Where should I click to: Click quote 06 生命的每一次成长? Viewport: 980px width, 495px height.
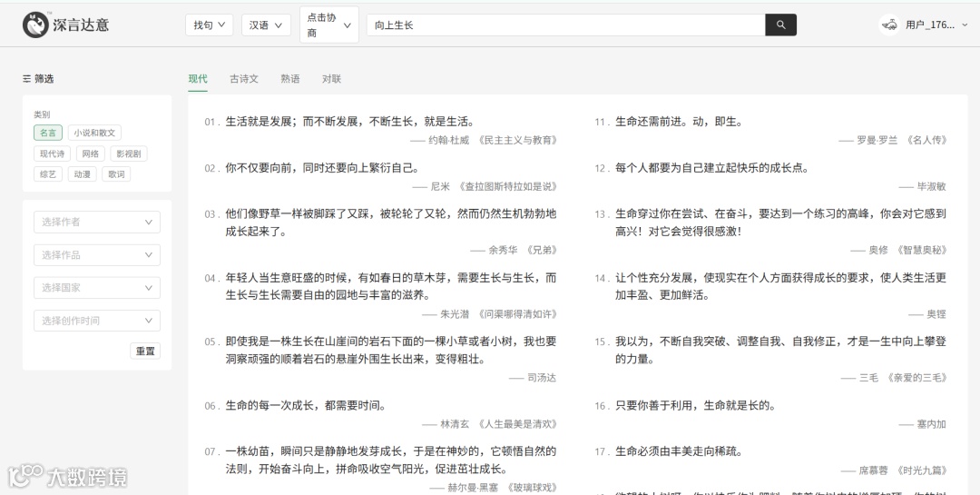306,405
